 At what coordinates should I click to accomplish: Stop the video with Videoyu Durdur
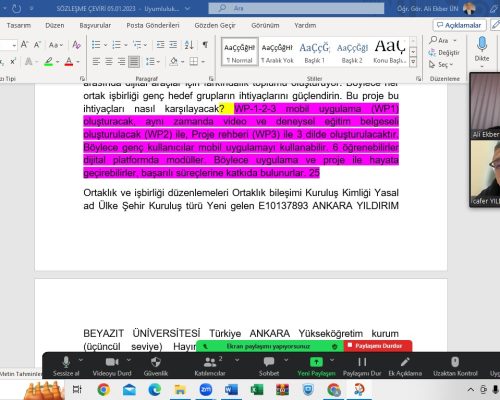(x=112, y=366)
